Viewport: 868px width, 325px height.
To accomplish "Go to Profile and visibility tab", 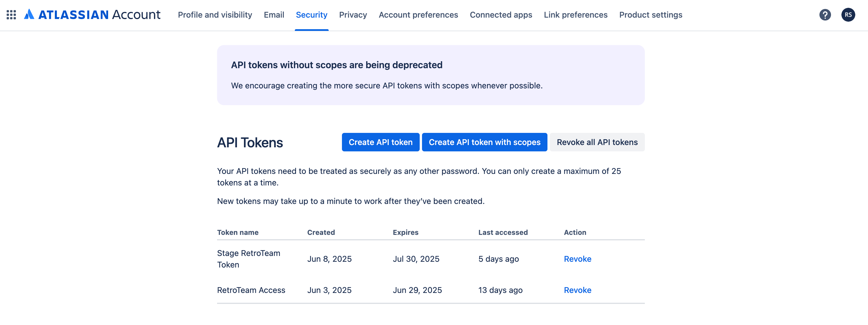I will (215, 15).
